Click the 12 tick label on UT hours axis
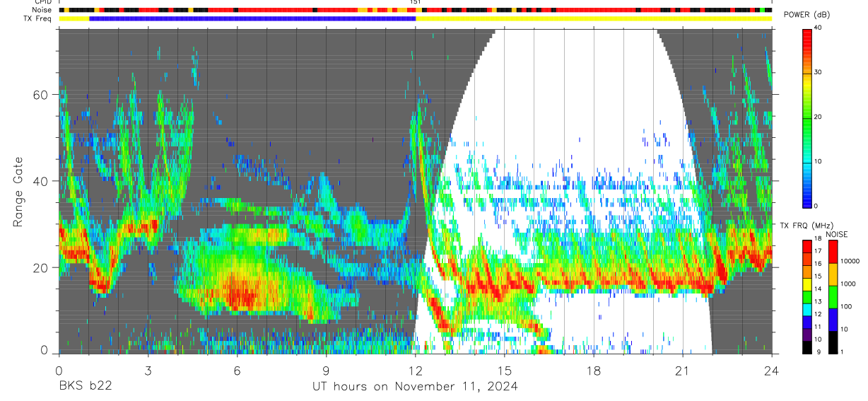868x401 pixels. click(416, 370)
